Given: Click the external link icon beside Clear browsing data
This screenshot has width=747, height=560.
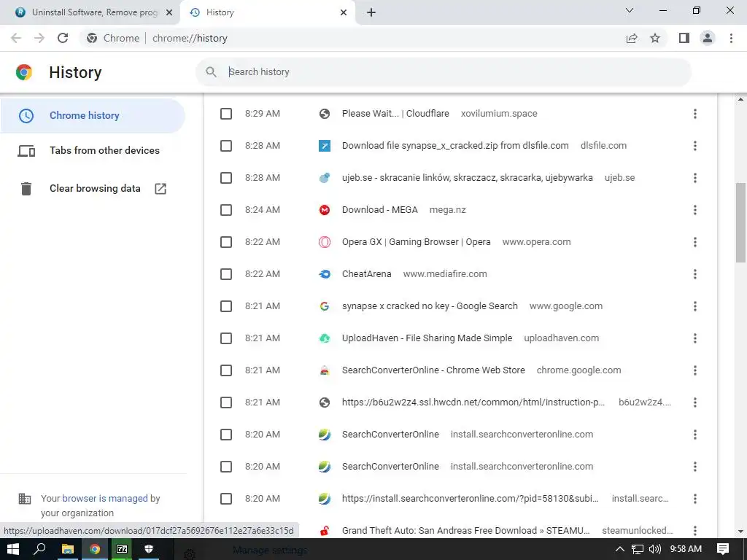Looking at the screenshot, I should 160,189.
